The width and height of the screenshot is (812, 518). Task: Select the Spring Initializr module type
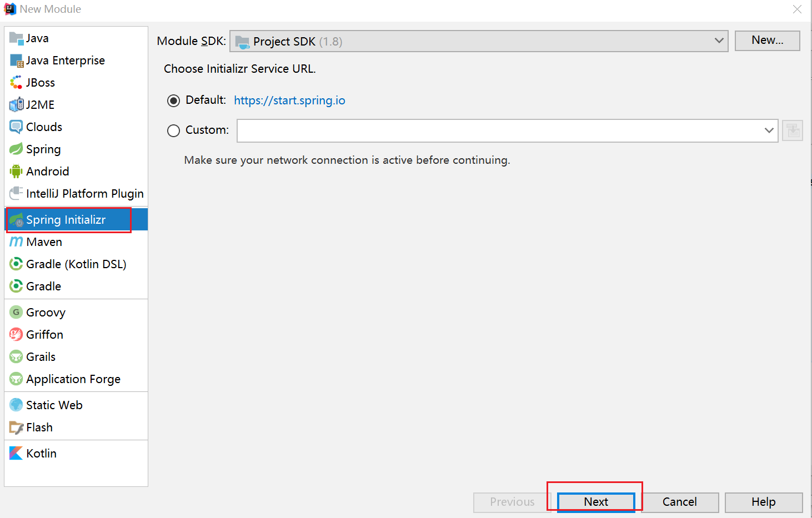tap(67, 219)
